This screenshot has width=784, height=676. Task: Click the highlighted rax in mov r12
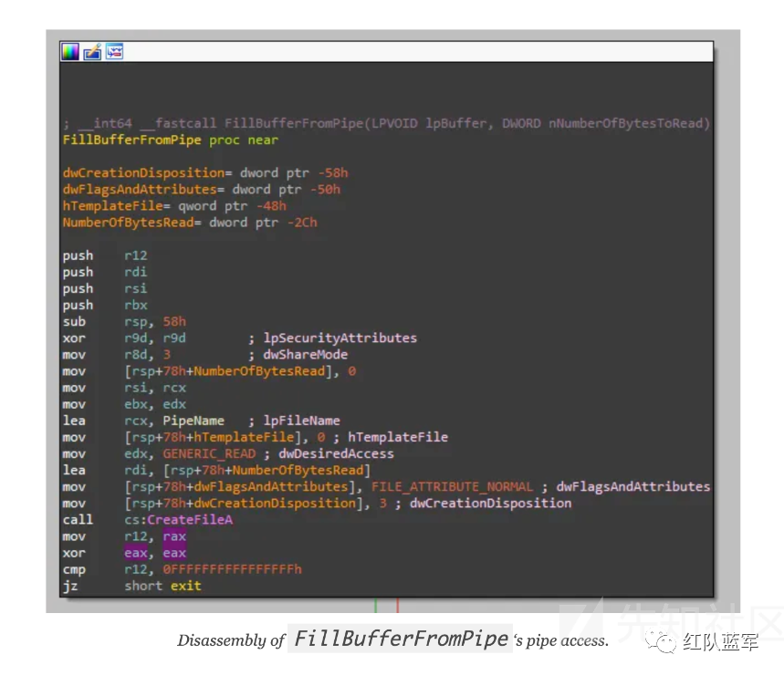click(174, 536)
